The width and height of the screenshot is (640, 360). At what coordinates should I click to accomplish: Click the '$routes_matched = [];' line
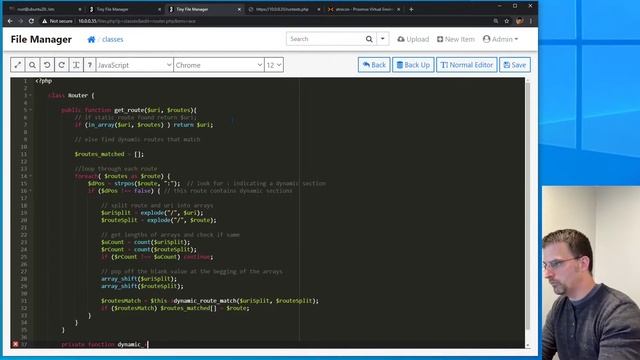point(109,154)
